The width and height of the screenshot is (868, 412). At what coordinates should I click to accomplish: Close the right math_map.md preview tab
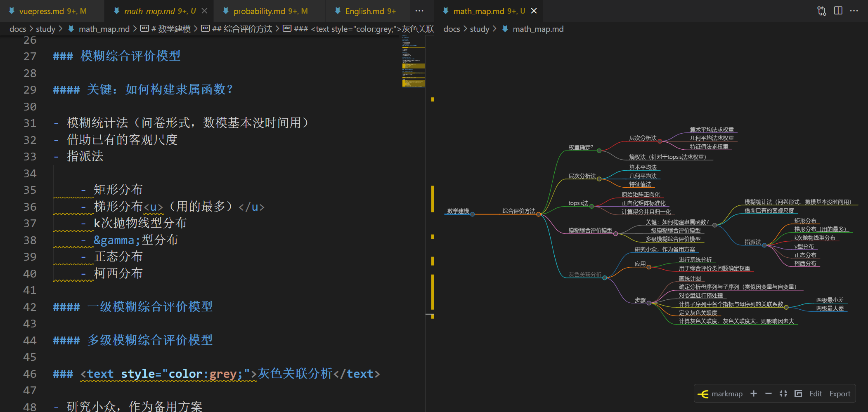click(534, 11)
